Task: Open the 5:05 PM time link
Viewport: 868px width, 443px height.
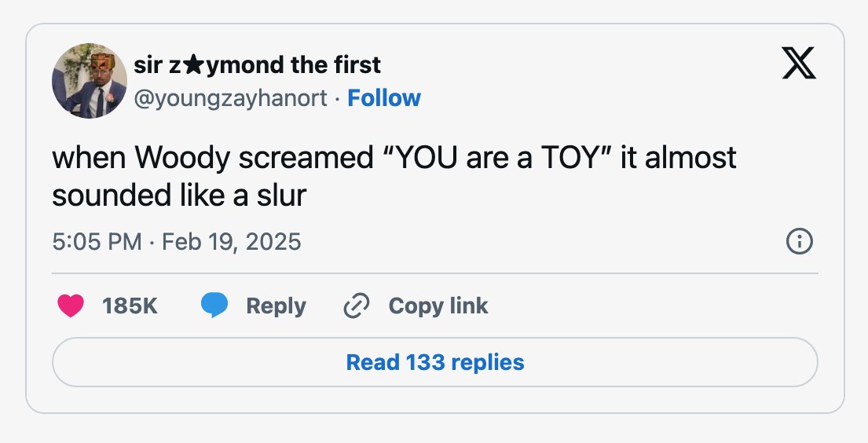Action: [97, 242]
